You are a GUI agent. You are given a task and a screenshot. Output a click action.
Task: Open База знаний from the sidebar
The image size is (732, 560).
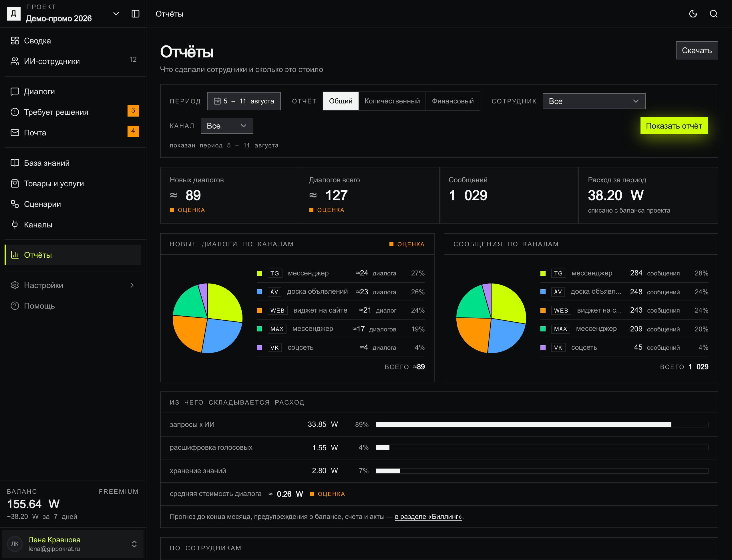[73, 163]
